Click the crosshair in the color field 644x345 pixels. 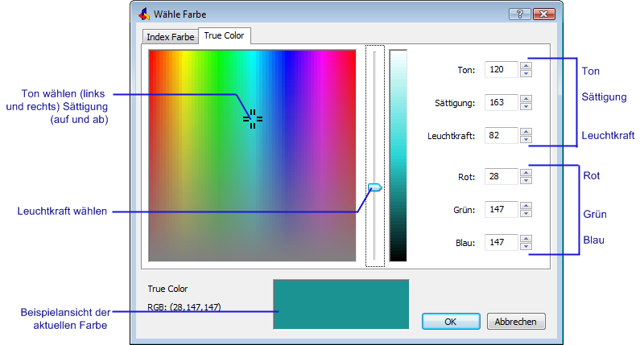253,119
